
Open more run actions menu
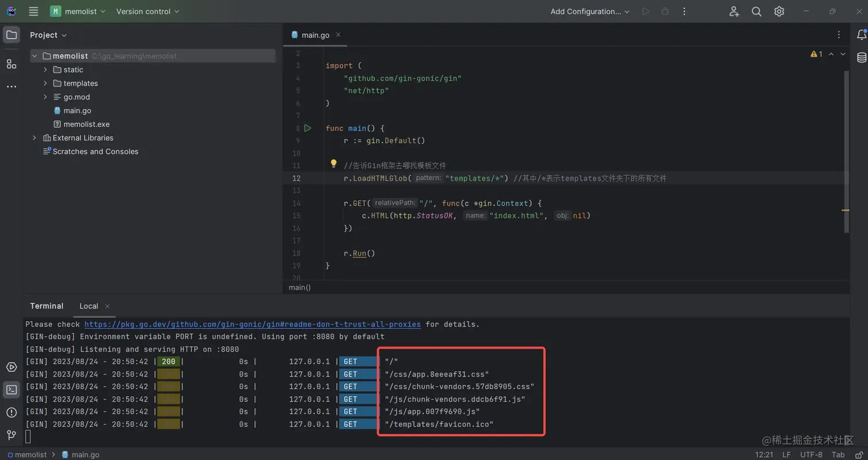coord(684,11)
